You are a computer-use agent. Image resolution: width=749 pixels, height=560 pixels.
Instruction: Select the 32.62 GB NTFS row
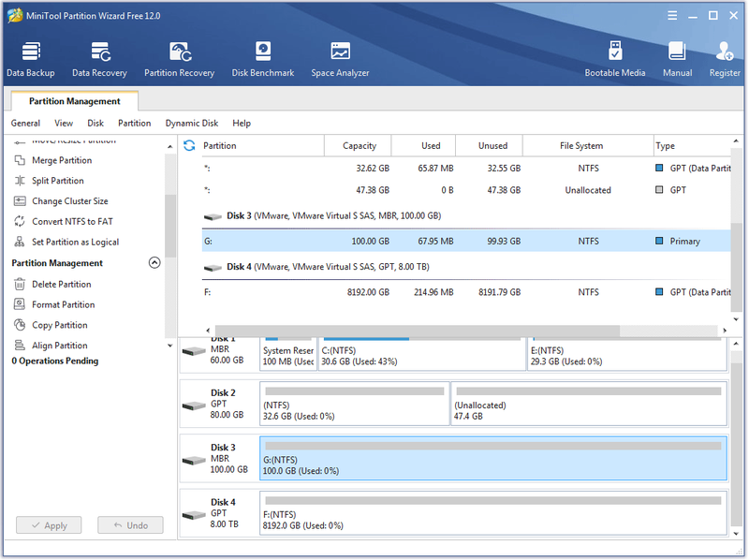click(x=465, y=169)
